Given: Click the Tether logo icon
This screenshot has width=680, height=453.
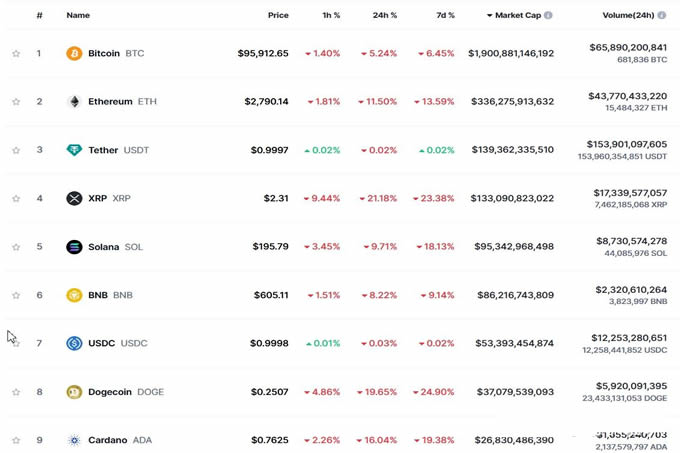Looking at the screenshot, I should 74,150.
